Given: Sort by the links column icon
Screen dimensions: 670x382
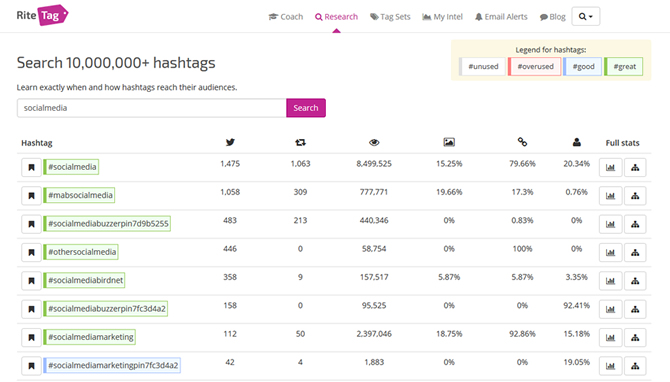Looking at the screenshot, I should pyautogui.click(x=522, y=142).
